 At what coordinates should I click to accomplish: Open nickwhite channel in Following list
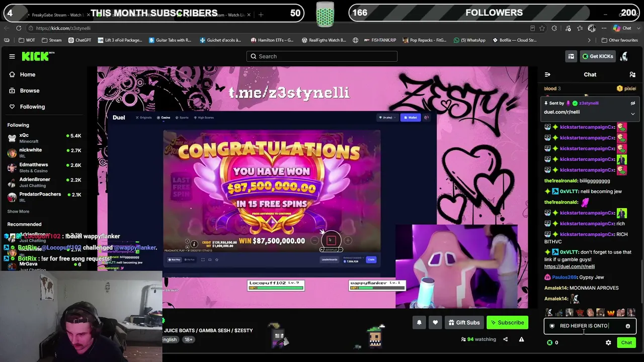[44, 153]
